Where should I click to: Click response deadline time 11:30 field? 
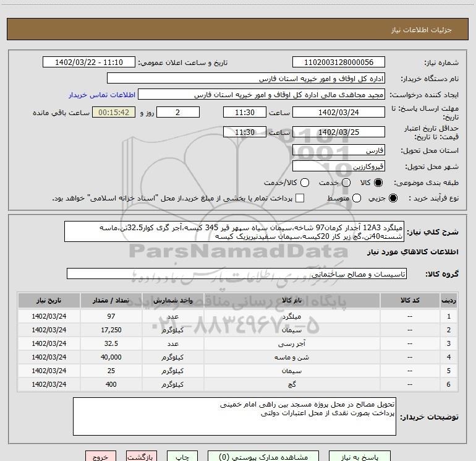(245, 112)
